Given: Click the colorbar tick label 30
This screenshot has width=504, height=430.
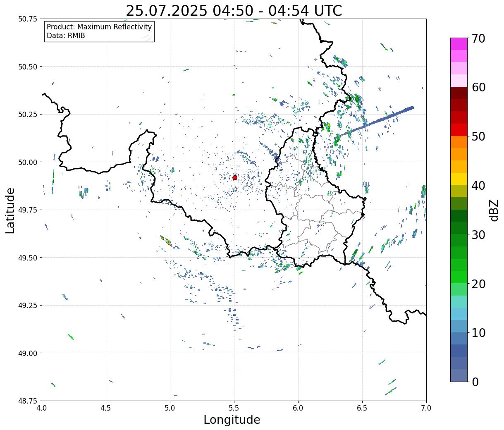Looking at the screenshot, I should 478,234.
